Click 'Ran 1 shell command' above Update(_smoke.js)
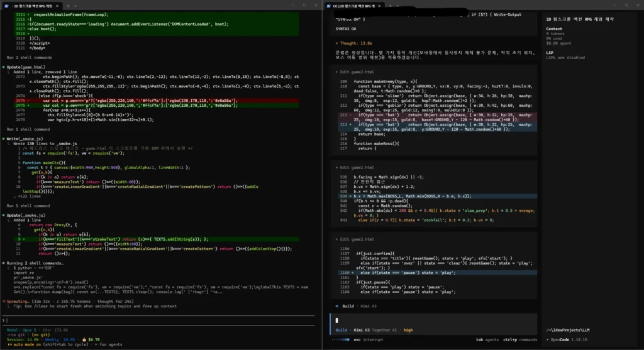Viewport: 644px width, 350px height. pos(28,205)
